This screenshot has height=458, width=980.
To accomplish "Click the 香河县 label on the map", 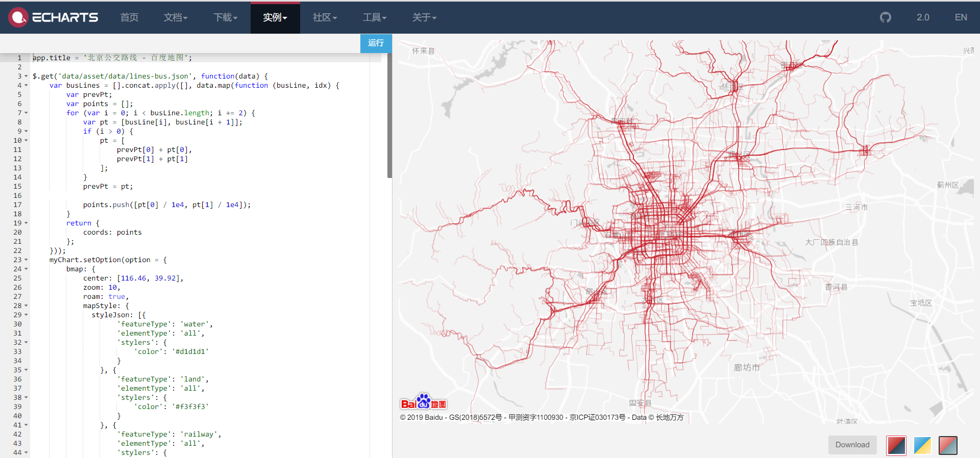I will point(836,287).
